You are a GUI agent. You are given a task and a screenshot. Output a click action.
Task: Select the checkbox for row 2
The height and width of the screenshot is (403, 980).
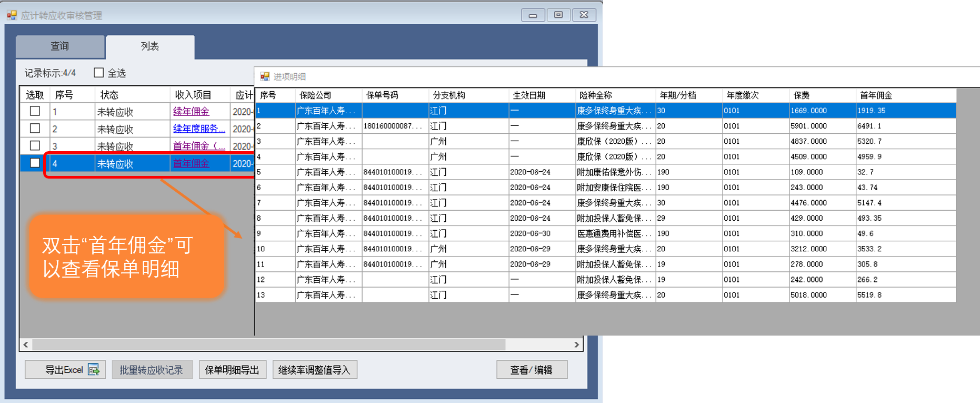(35, 129)
